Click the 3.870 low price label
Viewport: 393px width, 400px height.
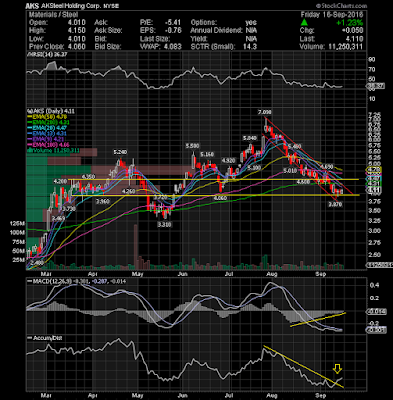point(335,205)
